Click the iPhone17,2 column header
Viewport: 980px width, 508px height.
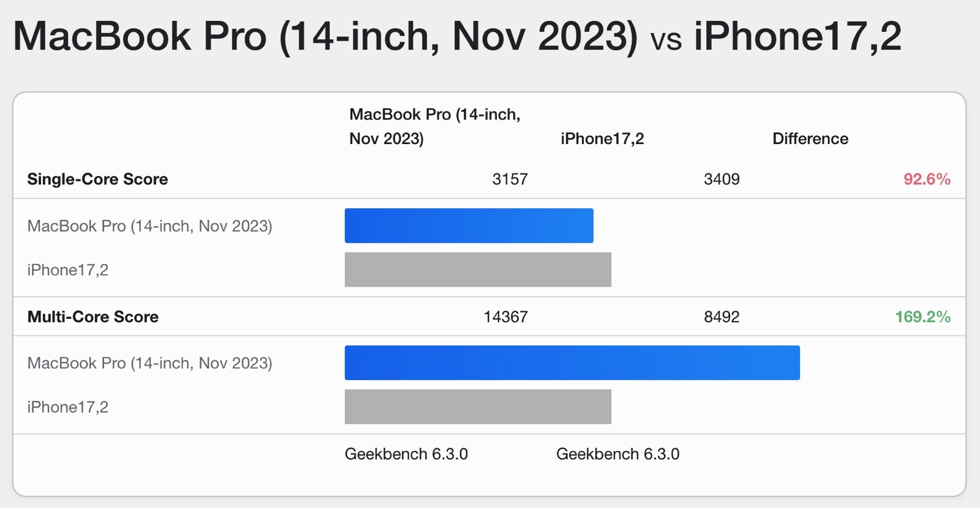click(602, 138)
